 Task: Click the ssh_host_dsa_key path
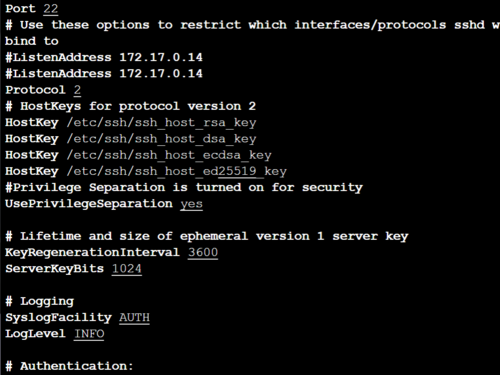click(x=162, y=139)
